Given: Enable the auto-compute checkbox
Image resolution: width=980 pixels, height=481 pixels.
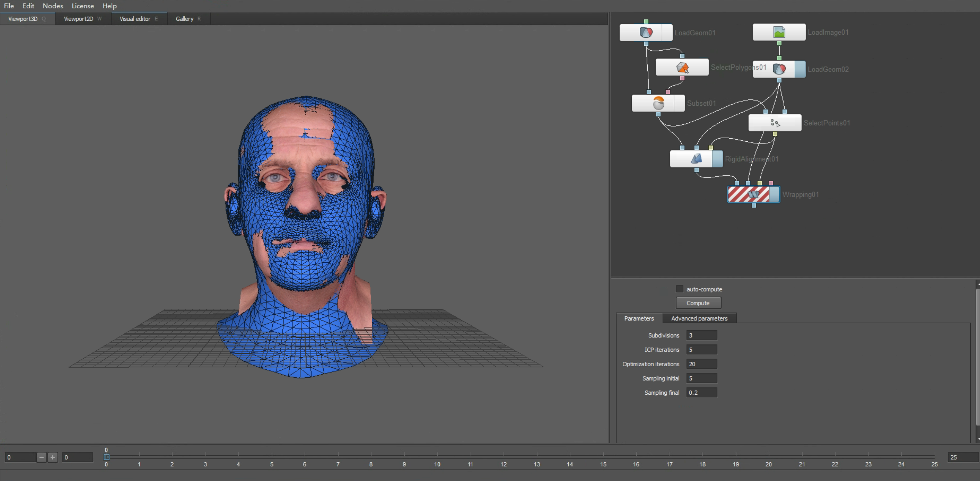Looking at the screenshot, I should (679, 289).
